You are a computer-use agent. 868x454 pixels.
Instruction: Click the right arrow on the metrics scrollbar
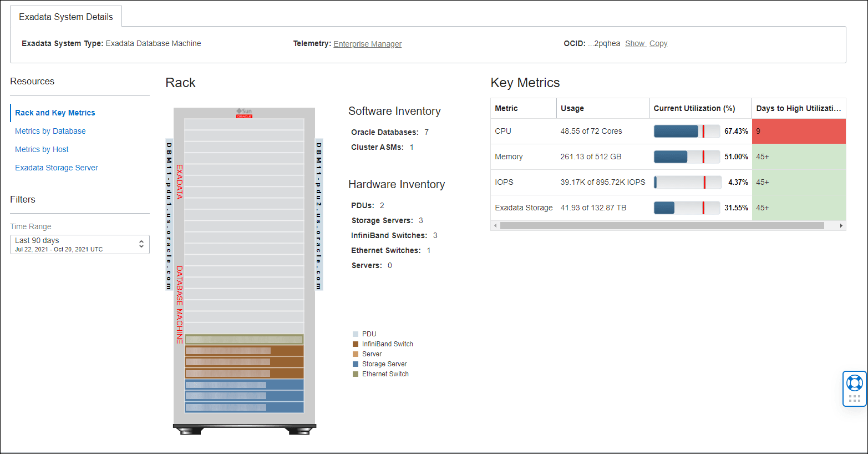click(x=841, y=225)
